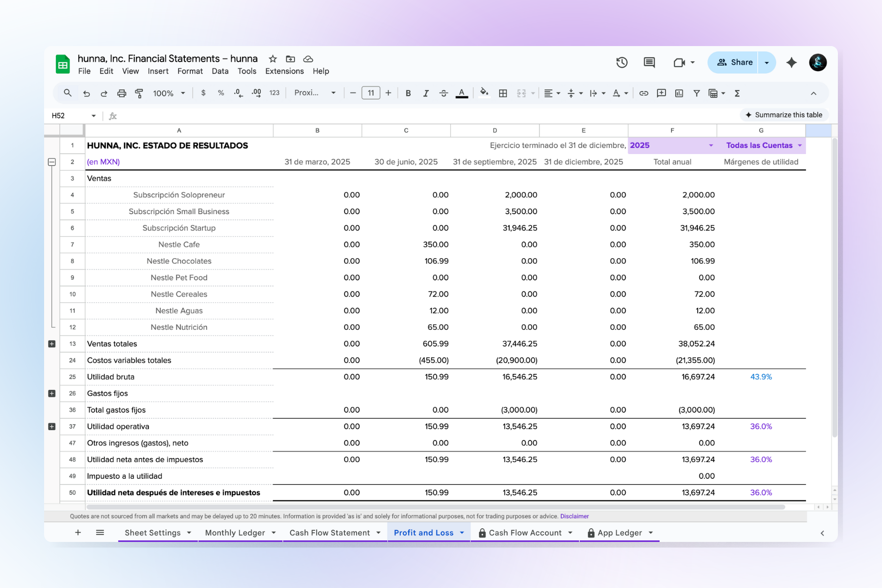Screen dimensions: 882x588
Task: Open the 2025 year dropdown
Action: pyautogui.click(x=710, y=146)
